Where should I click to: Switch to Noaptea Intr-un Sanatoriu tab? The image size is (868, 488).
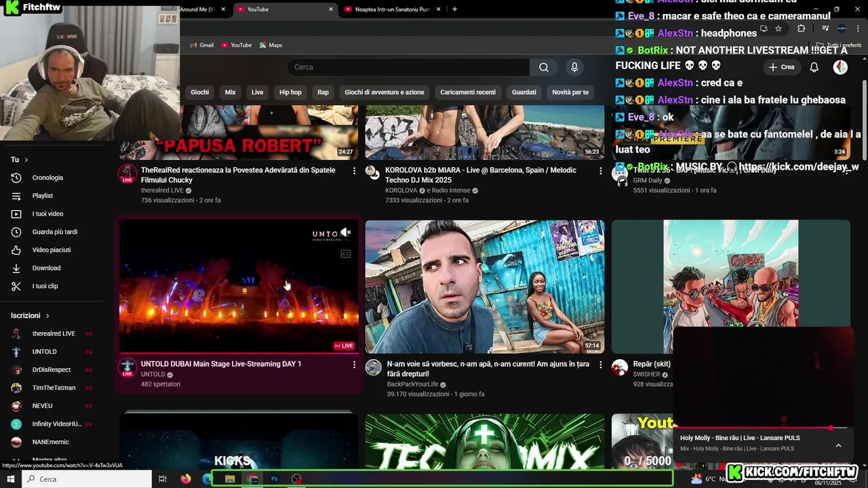(x=392, y=9)
